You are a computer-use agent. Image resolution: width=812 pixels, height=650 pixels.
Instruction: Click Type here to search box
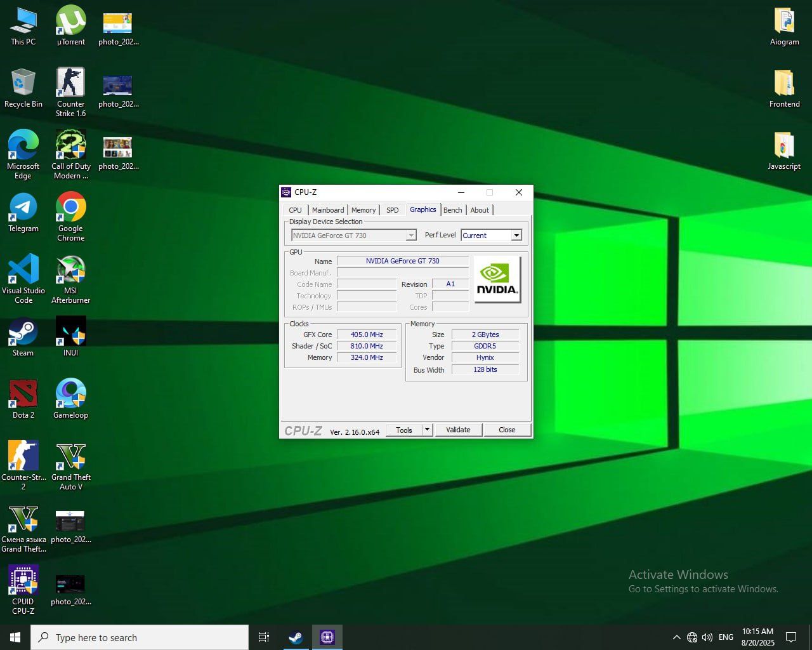[140, 637]
